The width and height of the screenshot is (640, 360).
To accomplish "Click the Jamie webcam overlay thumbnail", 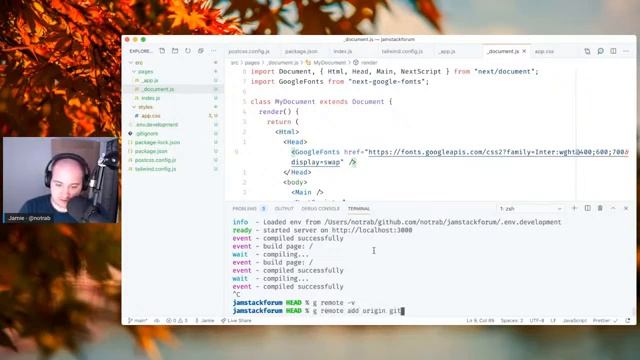I will (x=61, y=180).
